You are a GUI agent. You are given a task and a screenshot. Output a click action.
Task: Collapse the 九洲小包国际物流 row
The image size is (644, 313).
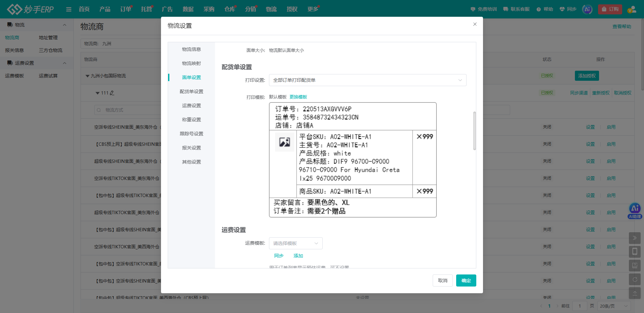click(x=88, y=76)
